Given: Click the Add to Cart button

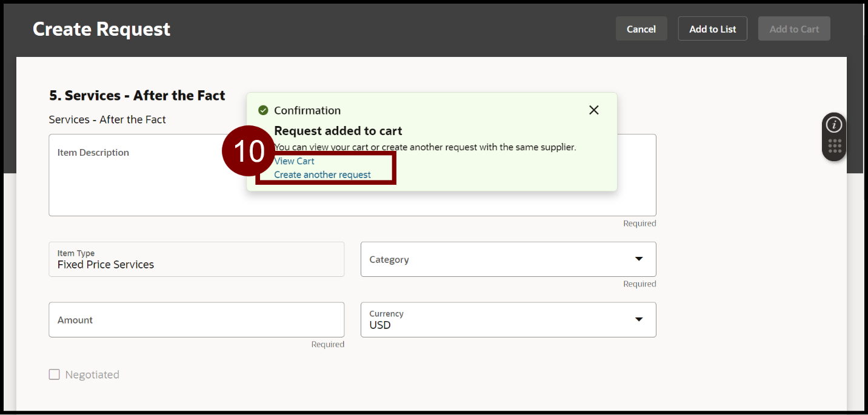Looking at the screenshot, I should pyautogui.click(x=793, y=29).
